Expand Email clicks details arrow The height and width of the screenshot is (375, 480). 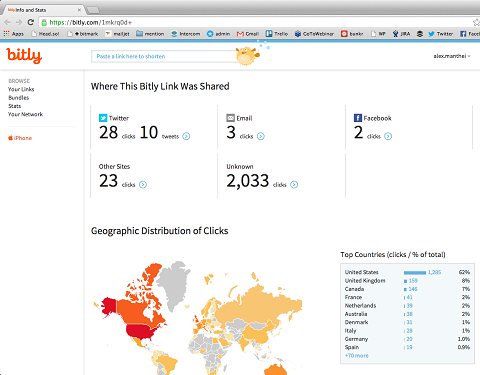[x=261, y=136]
